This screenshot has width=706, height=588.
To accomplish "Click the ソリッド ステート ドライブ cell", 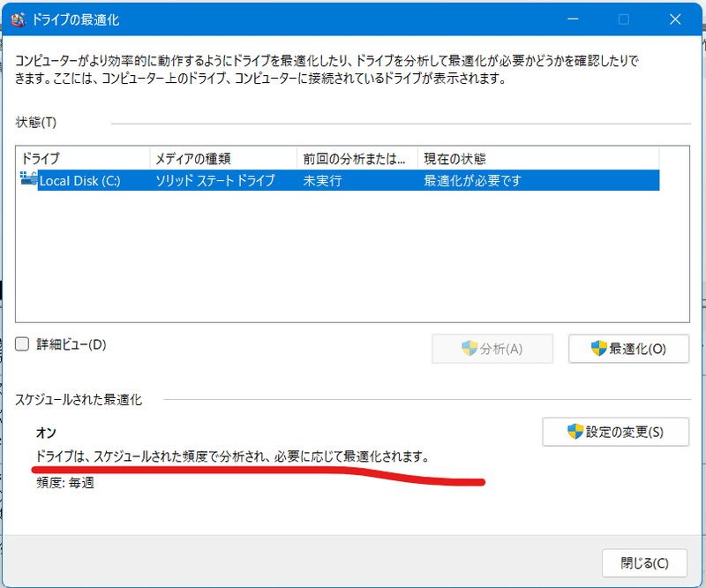I will pyautogui.click(x=215, y=181).
